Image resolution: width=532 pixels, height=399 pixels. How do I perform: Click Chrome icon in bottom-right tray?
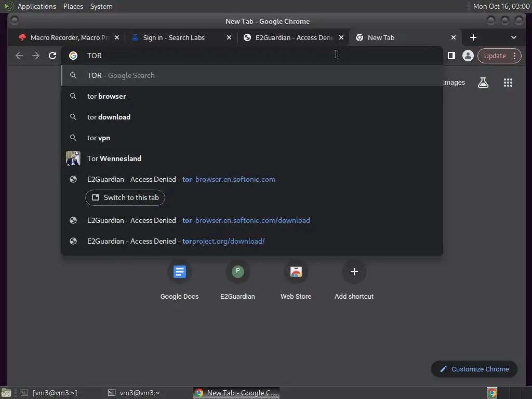(492, 393)
